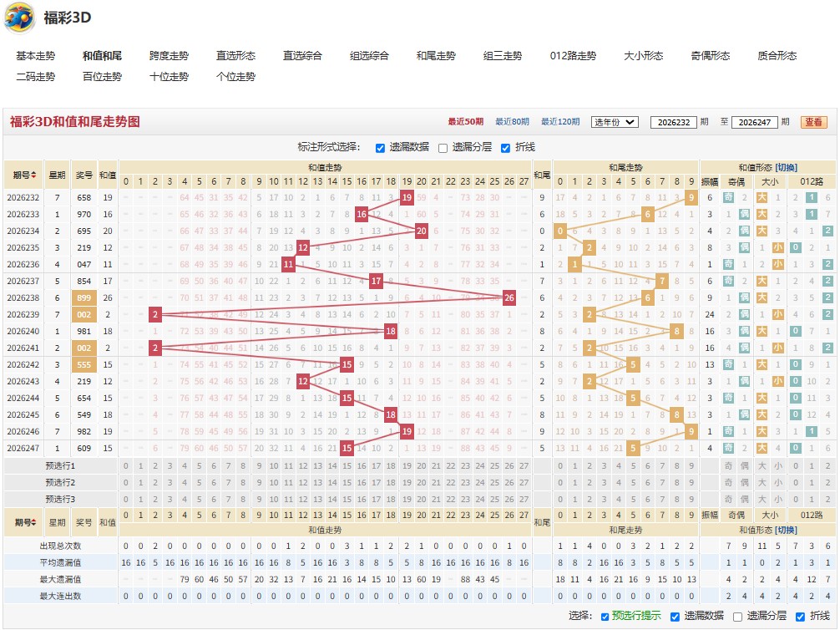Screen dimensions: 840x630
Task: Open the 个位走势 tab
Action: pos(235,77)
